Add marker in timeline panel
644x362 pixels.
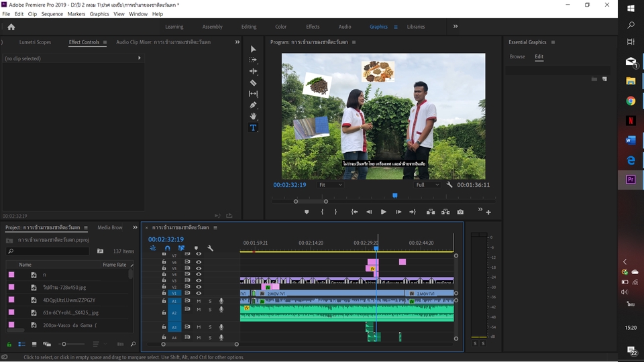click(196, 248)
